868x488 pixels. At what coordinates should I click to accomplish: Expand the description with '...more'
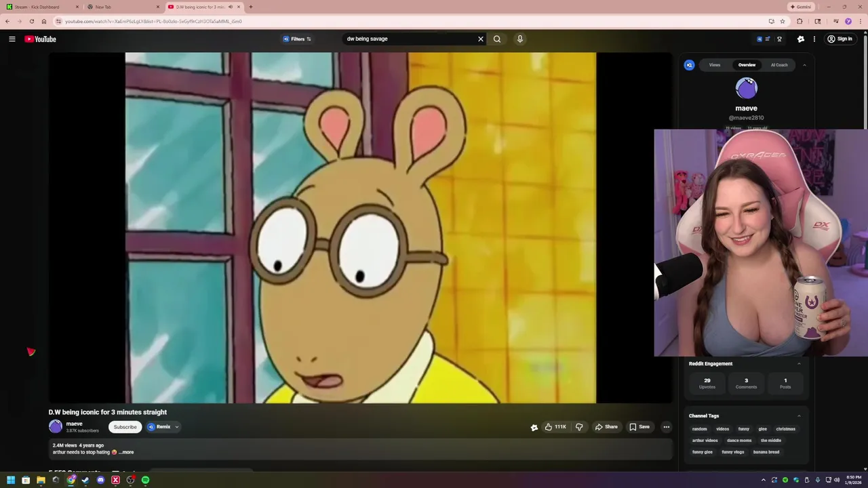(126, 452)
